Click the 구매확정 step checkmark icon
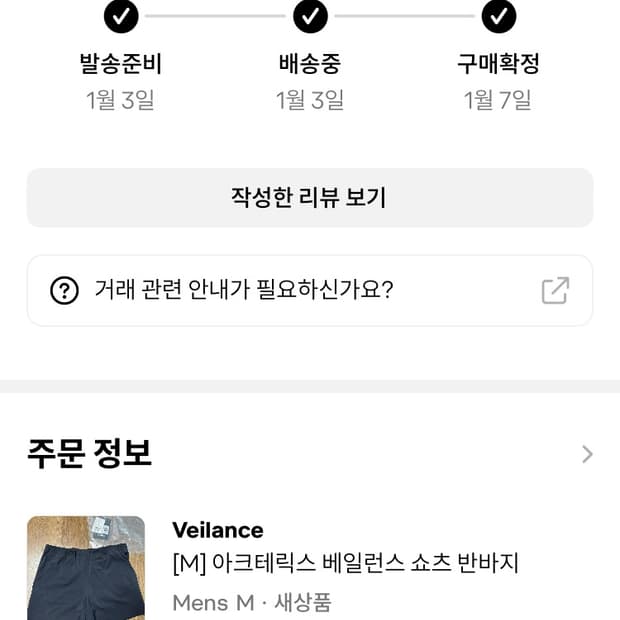 (x=498, y=16)
